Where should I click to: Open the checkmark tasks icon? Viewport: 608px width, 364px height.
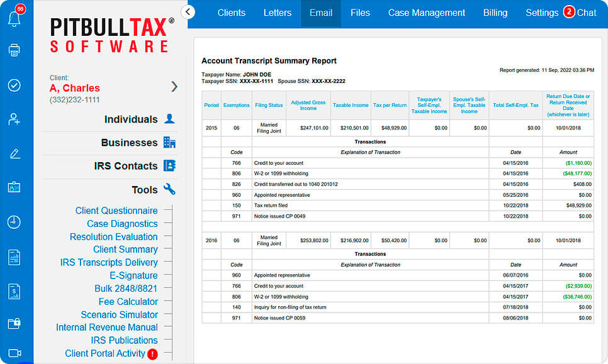coord(14,85)
